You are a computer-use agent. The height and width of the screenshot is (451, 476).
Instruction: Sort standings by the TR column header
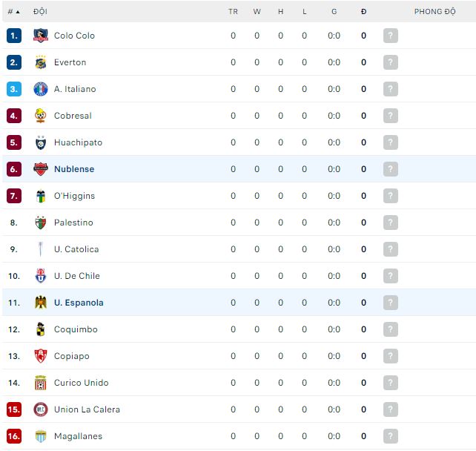233,12
